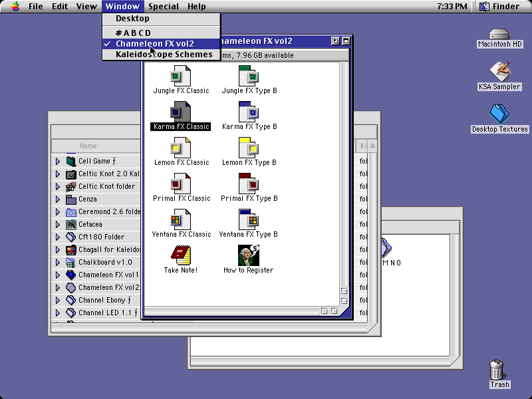The image size is (532, 399).
Task: Open the Help menu
Action: pyautogui.click(x=196, y=7)
